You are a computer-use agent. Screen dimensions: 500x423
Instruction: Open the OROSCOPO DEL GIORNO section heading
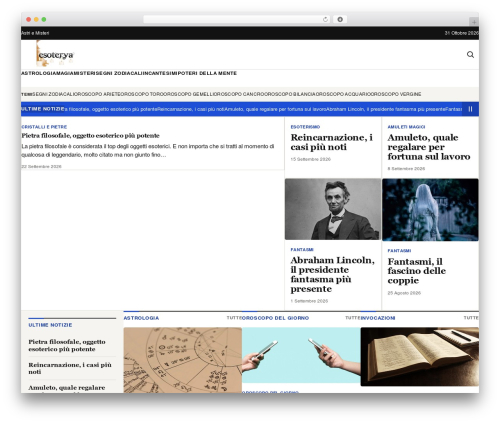[276, 318]
